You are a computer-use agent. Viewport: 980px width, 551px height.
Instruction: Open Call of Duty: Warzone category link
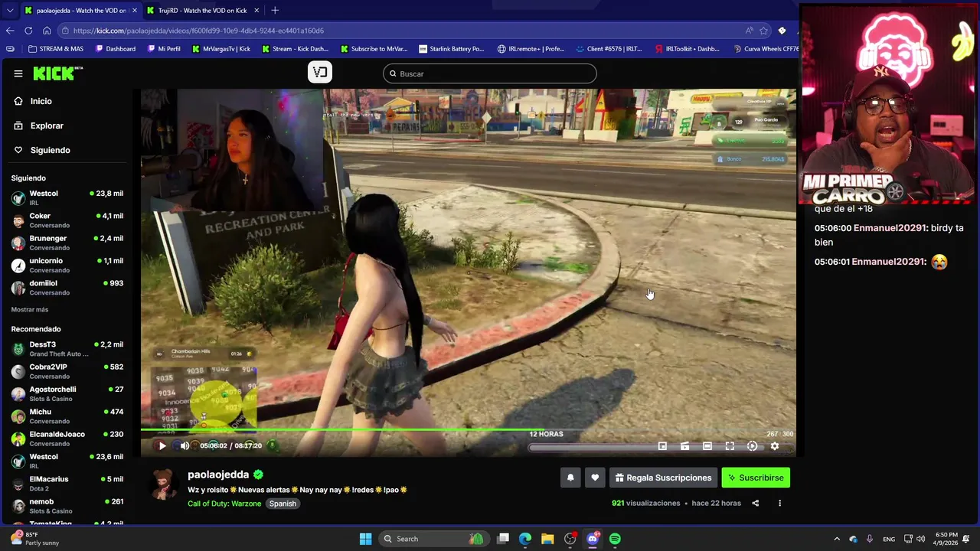(x=224, y=504)
